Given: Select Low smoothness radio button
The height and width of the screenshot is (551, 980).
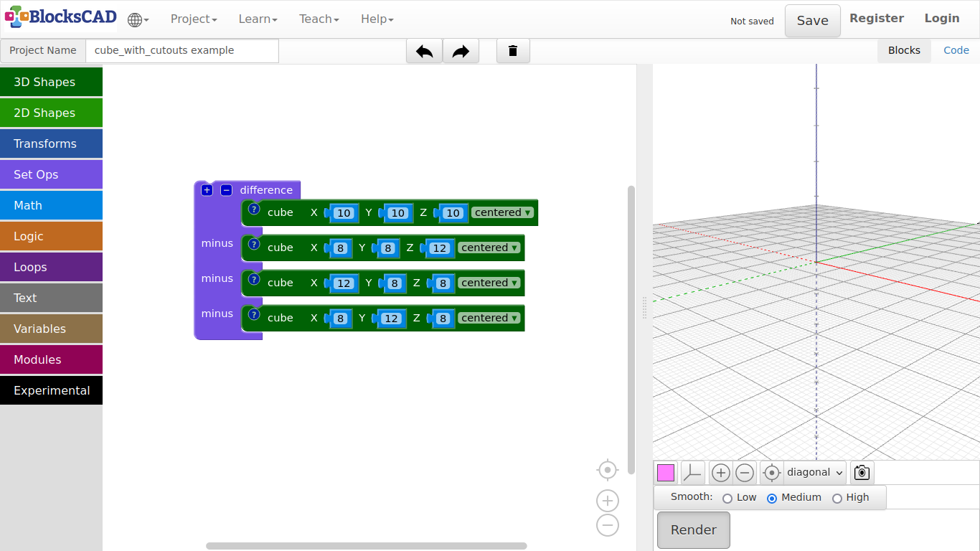Looking at the screenshot, I should click(727, 498).
